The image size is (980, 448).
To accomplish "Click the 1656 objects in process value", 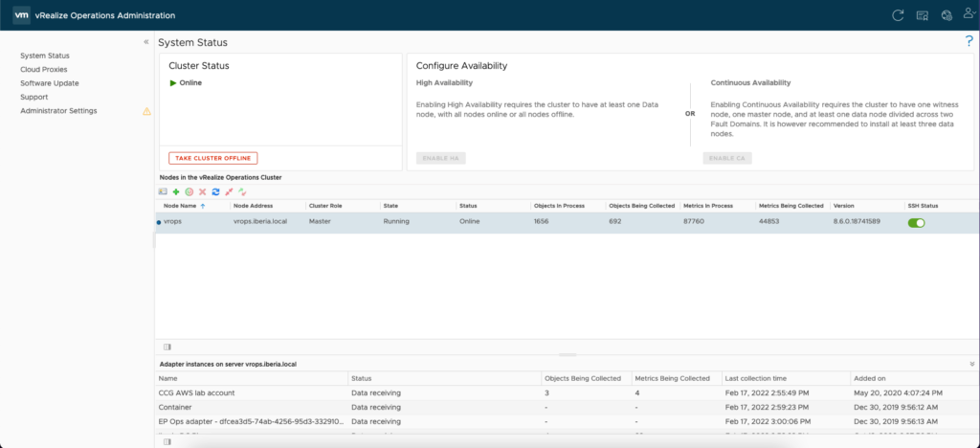I will click(x=542, y=222).
